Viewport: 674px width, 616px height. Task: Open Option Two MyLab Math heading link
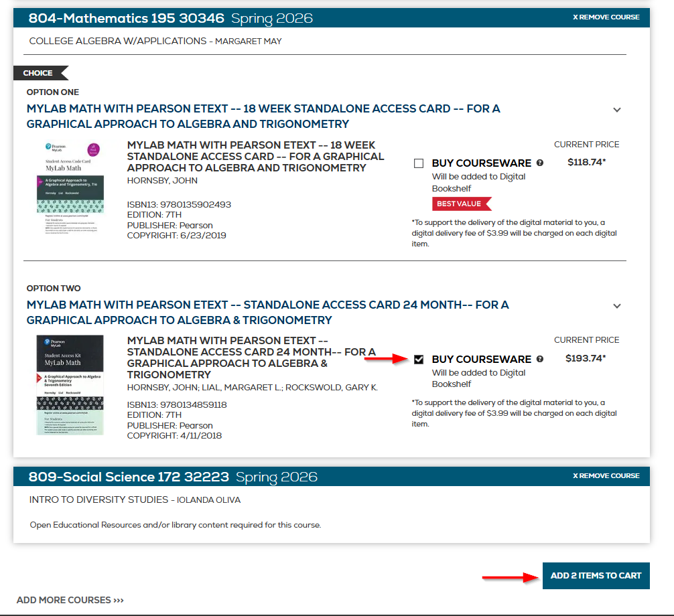click(267, 312)
